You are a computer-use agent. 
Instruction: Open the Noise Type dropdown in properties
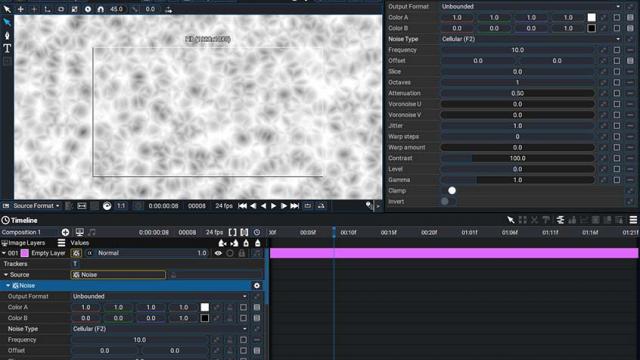click(x=531, y=39)
